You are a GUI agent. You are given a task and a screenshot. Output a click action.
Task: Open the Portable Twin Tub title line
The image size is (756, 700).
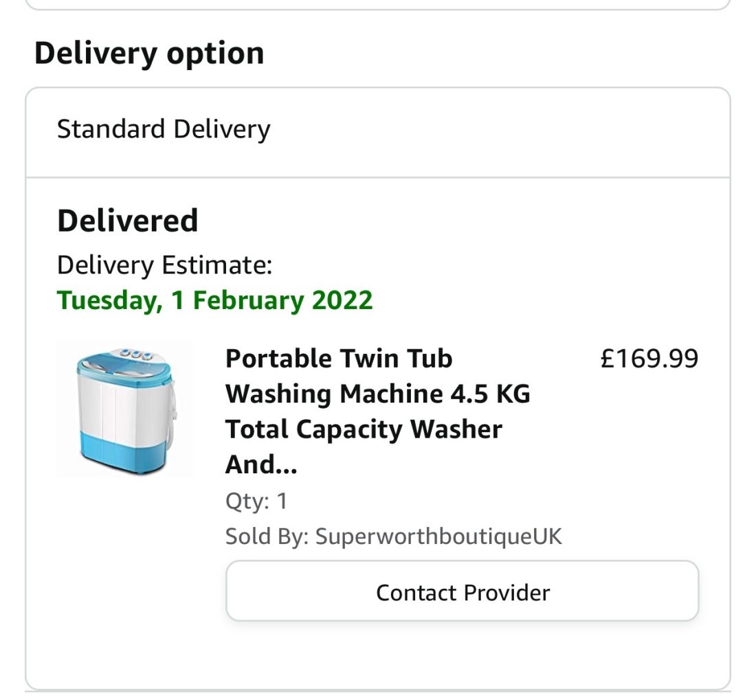339,359
